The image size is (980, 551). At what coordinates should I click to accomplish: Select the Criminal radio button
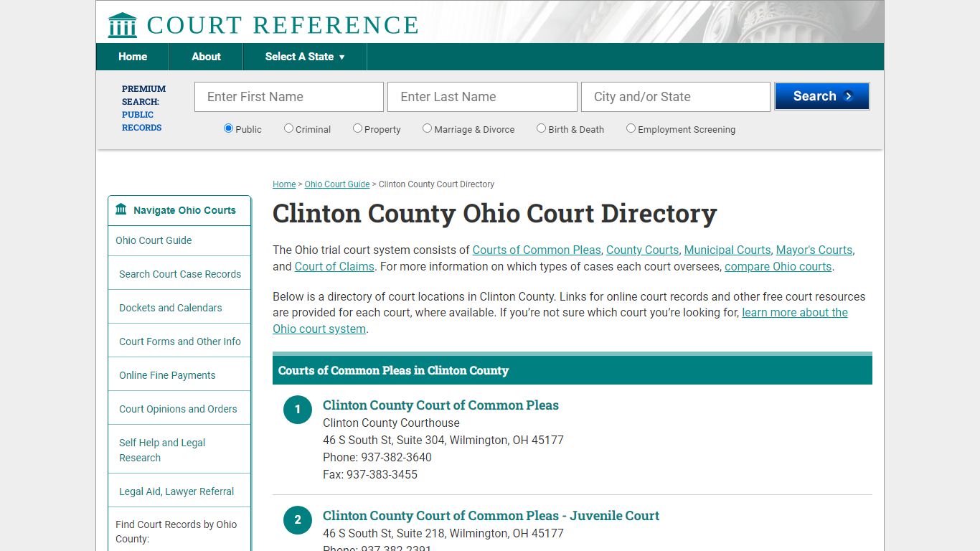288,128
